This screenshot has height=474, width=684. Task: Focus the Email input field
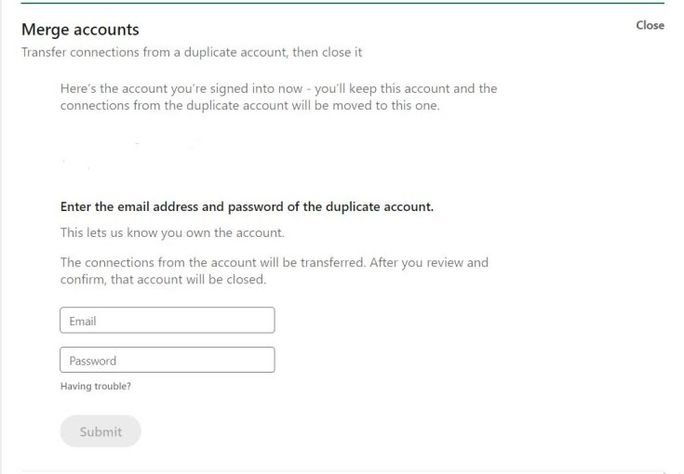[167, 320]
